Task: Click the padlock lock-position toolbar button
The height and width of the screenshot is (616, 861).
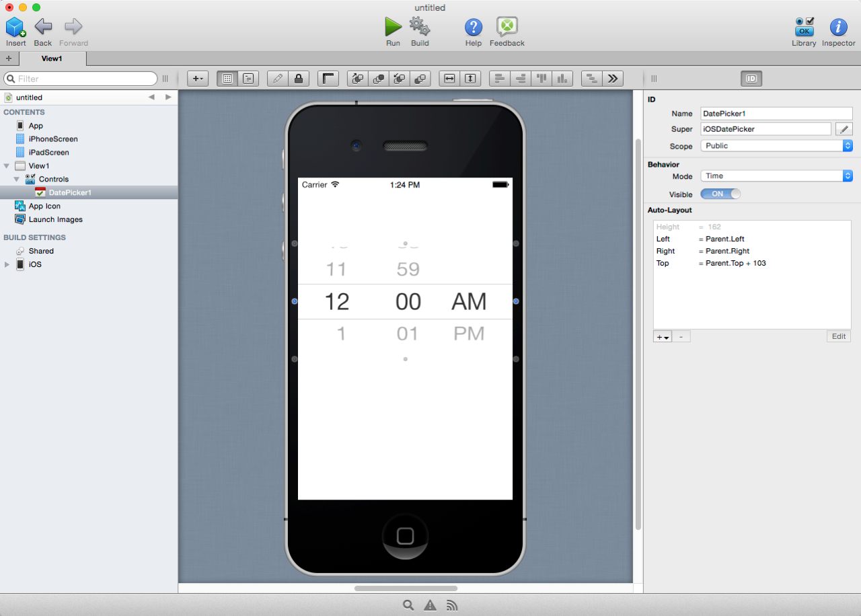Action: tap(298, 79)
